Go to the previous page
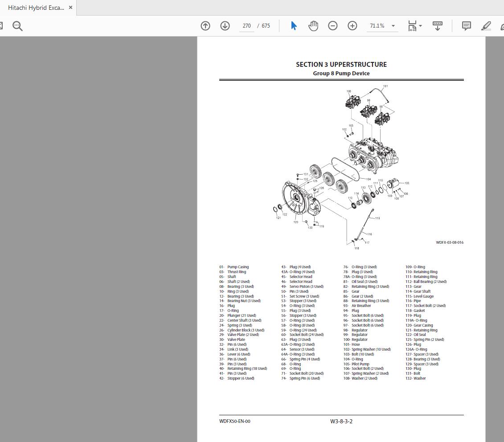Screen dimensions: 504x442 coord(205,25)
